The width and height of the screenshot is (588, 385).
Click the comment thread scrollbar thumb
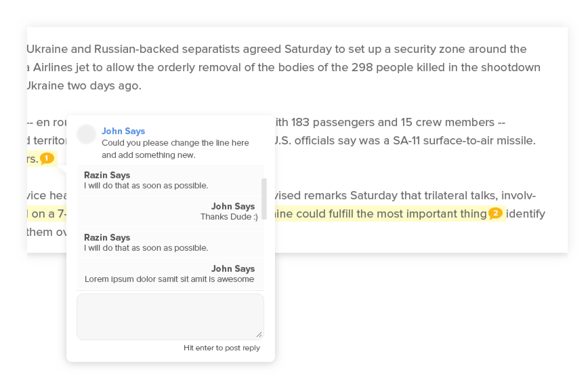coord(264,199)
